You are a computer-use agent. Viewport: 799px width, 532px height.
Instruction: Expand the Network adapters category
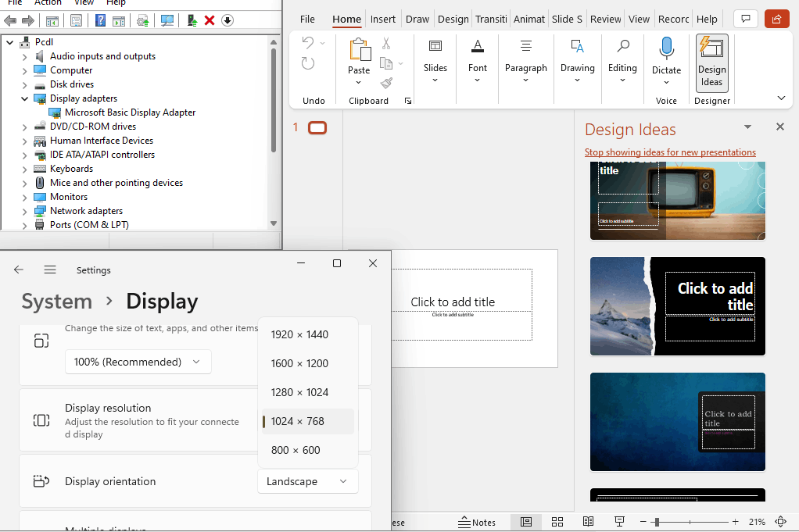point(23,211)
